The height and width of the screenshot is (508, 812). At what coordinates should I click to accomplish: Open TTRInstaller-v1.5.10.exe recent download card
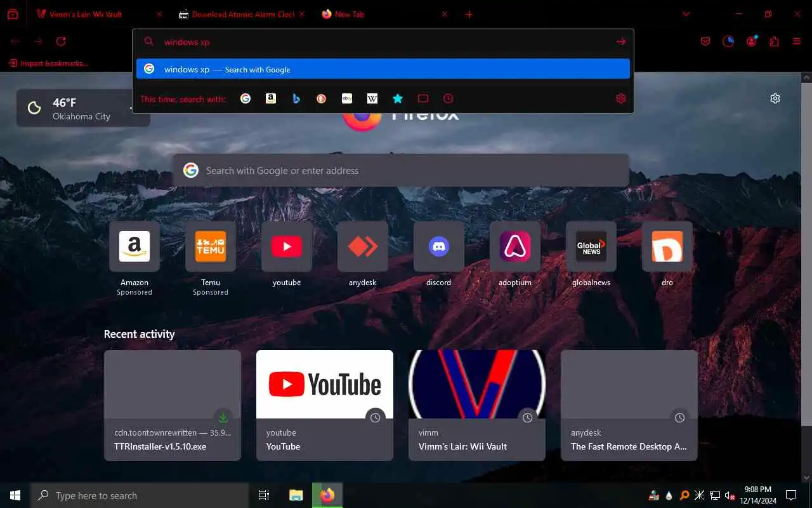tap(173, 405)
